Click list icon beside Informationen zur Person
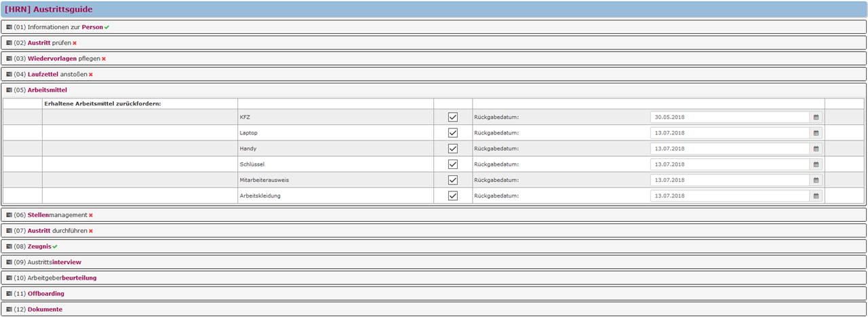The image size is (868, 317). pyautogui.click(x=9, y=27)
